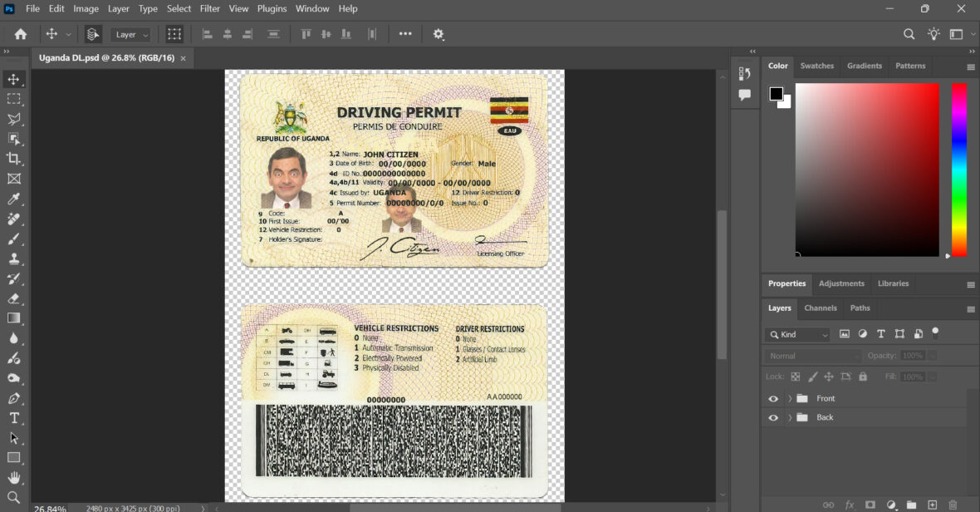The image size is (980, 512).
Task: Expand the Front layer group
Action: click(789, 398)
